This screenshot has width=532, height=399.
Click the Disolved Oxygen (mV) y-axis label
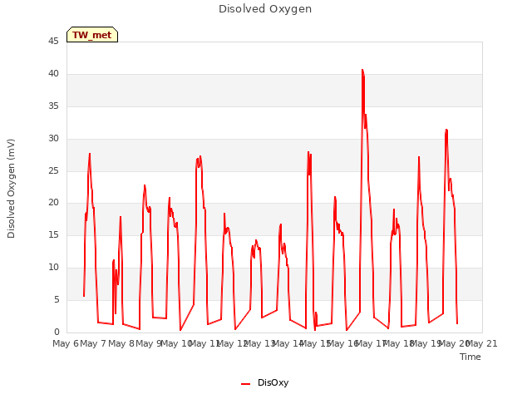[11, 189]
